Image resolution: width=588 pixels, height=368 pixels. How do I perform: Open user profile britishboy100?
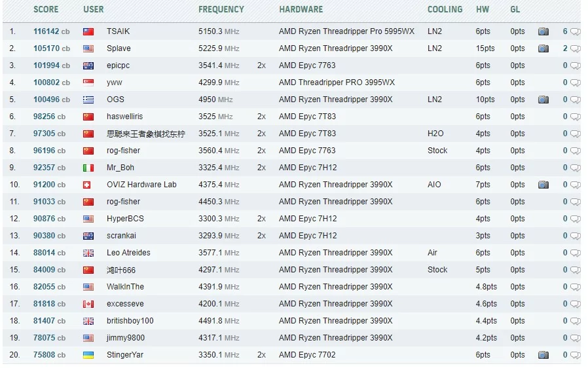tap(130, 321)
